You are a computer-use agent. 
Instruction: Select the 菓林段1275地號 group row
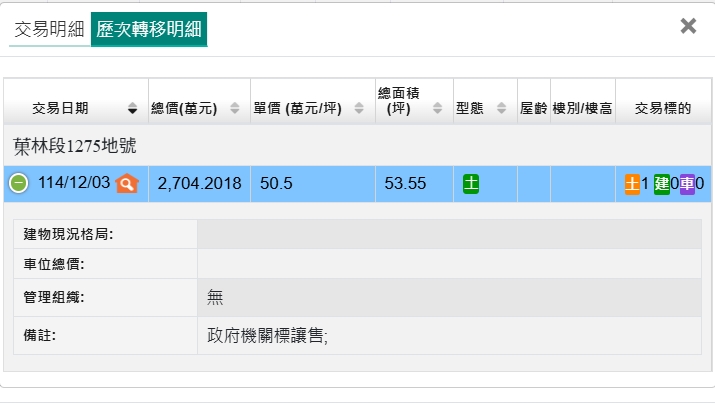[x=75, y=146]
